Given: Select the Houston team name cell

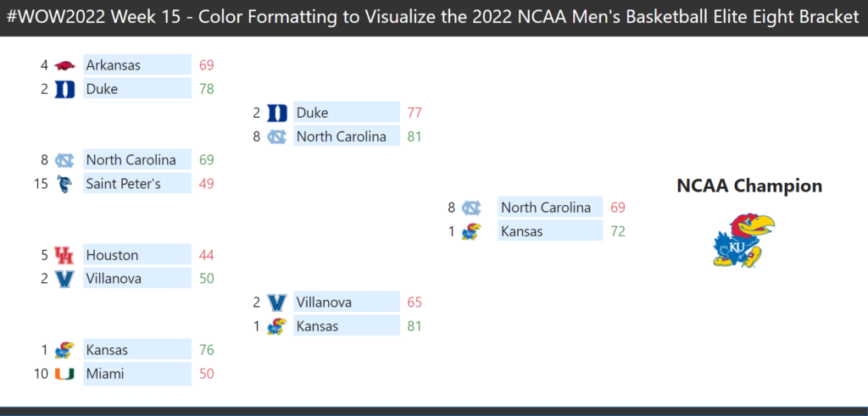Looking at the screenshot, I should (137, 255).
